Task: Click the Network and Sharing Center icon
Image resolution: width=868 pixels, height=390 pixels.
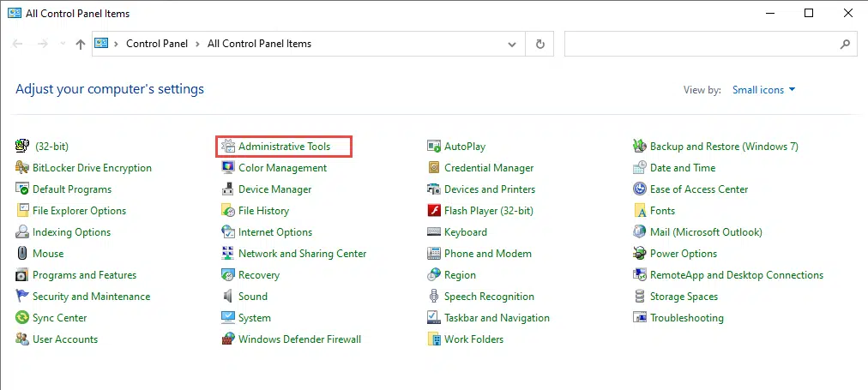Action: pyautogui.click(x=228, y=254)
